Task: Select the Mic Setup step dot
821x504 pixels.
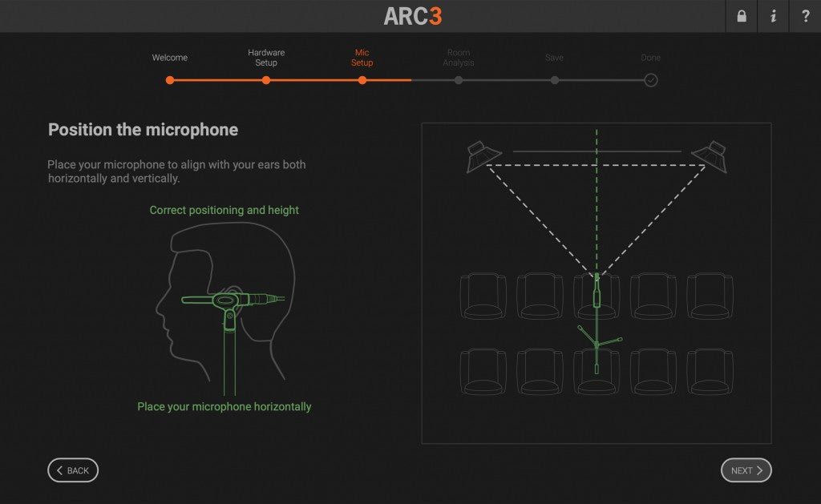Action: point(362,80)
